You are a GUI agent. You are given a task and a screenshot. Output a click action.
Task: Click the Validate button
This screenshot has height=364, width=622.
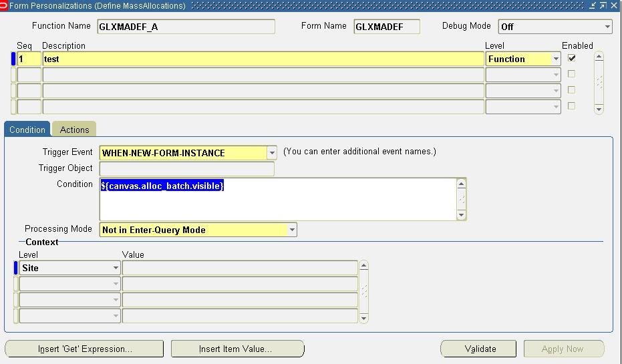pyautogui.click(x=479, y=349)
